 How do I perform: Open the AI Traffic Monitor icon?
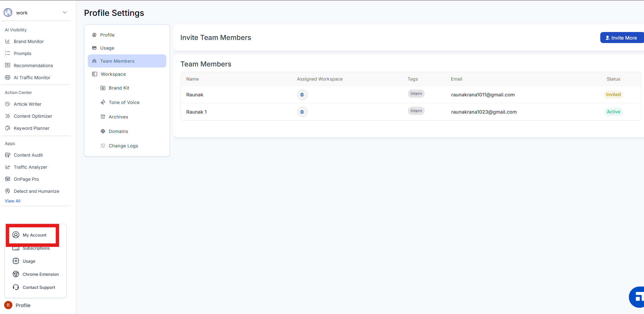[x=8, y=77]
